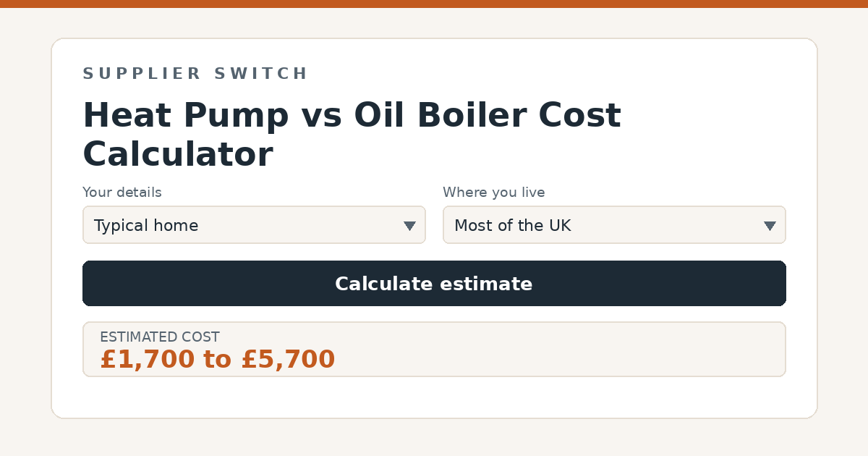The width and height of the screenshot is (868, 456).
Task: Click Oil Boiler Cost in the heading
Action: click(x=488, y=116)
